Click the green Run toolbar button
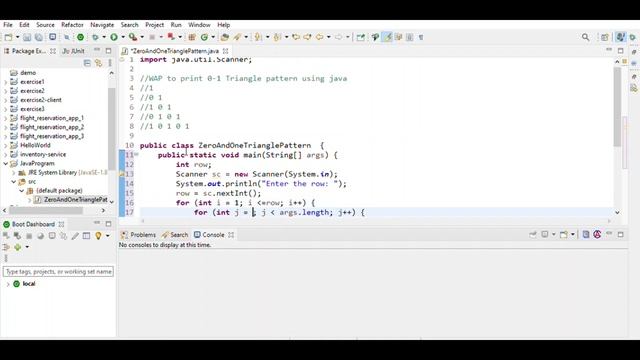Image resolution: width=640 pixels, height=360 pixels. coord(114,37)
